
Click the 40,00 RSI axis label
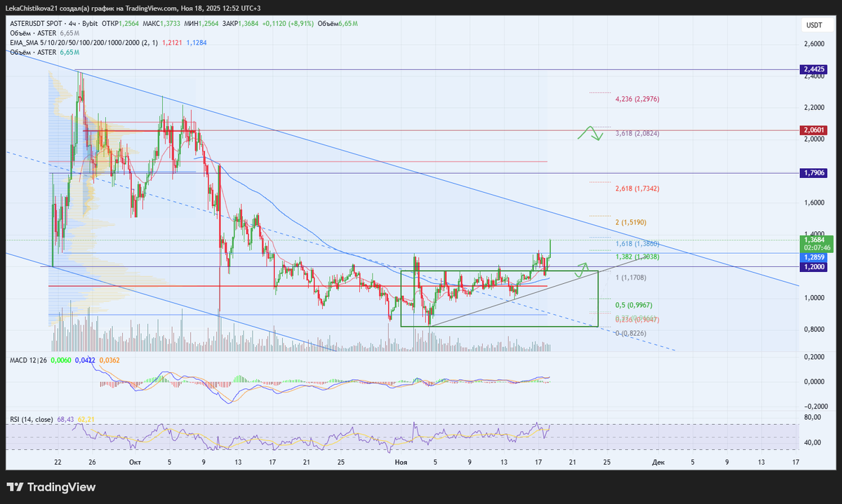(812, 442)
